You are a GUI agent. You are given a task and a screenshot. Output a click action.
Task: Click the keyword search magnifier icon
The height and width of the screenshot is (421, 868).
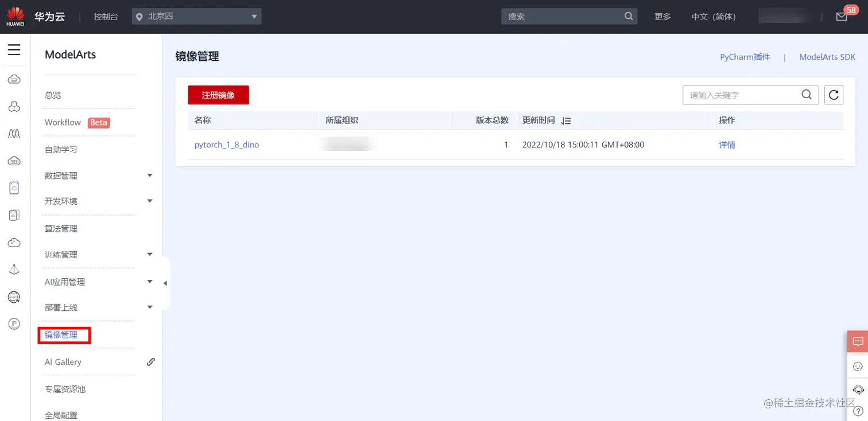coord(807,95)
